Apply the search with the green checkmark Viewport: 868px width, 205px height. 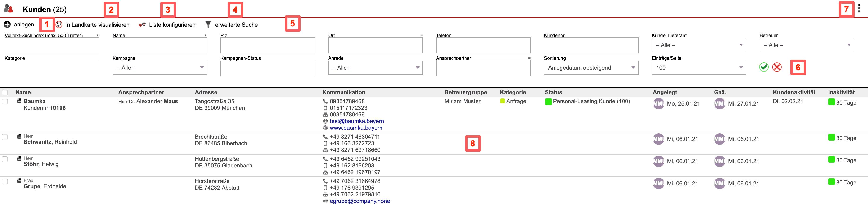point(763,67)
